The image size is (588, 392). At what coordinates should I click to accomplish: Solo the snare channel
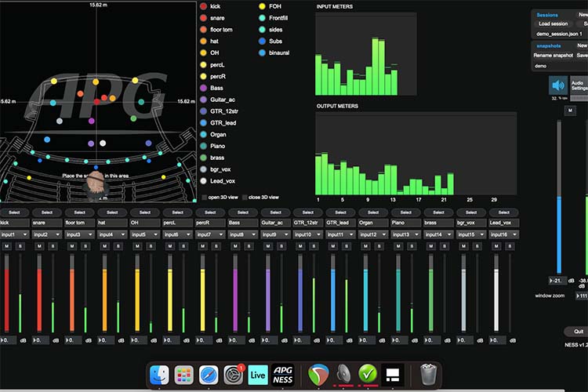pyautogui.click(x=53, y=246)
